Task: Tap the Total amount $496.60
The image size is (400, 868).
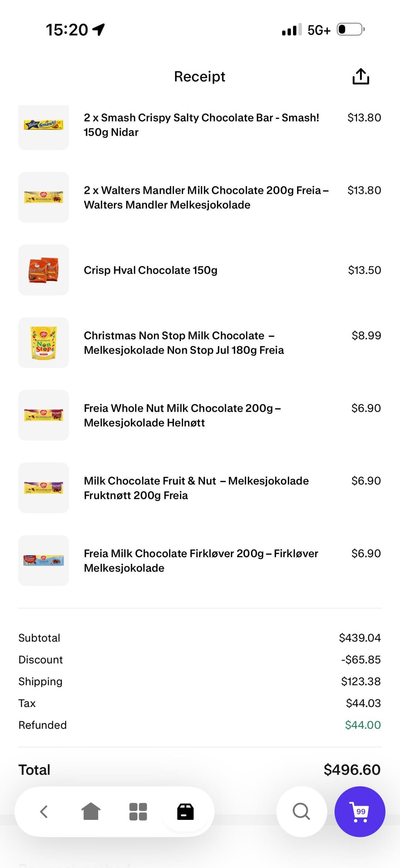Action: click(x=352, y=770)
